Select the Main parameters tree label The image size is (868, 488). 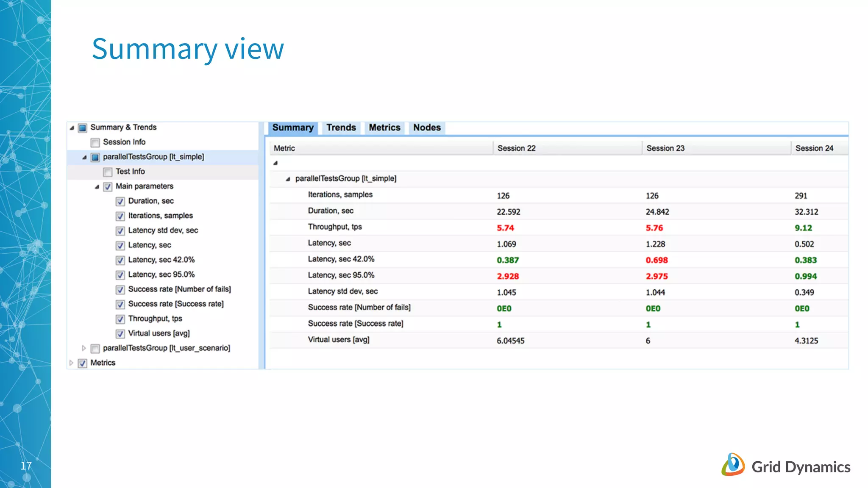coord(145,186)
